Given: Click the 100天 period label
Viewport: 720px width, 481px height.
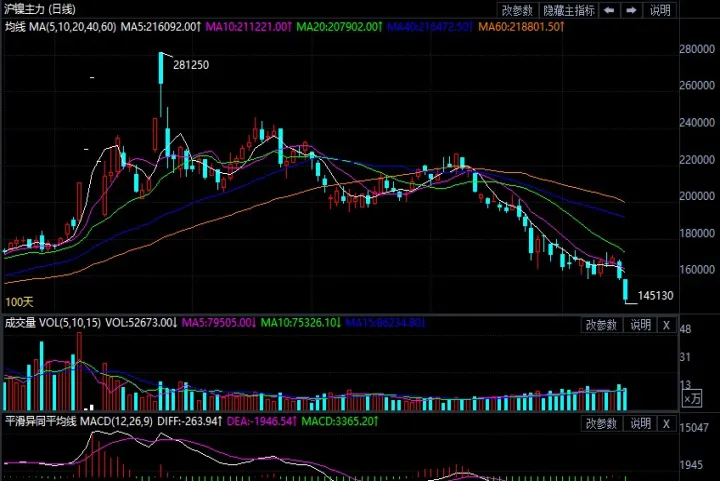Looking at the screenshot, I should tap(17, 301).
